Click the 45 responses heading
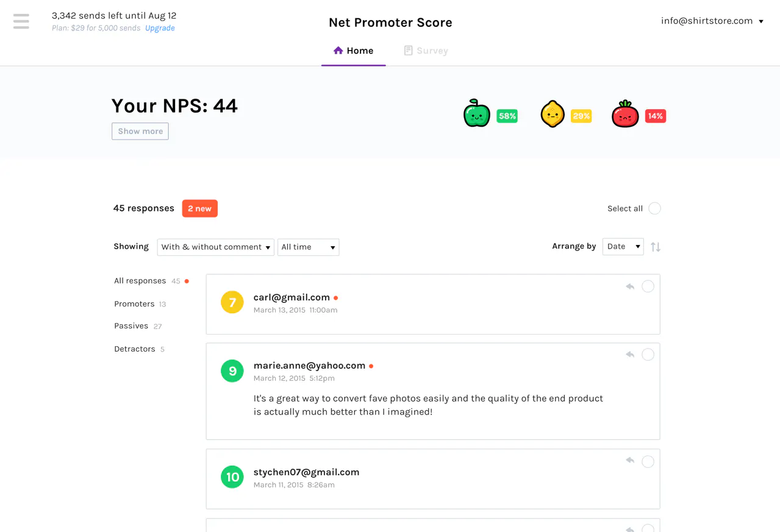The height and width of the screenshot is (532, 780). [x=144, y=208]
